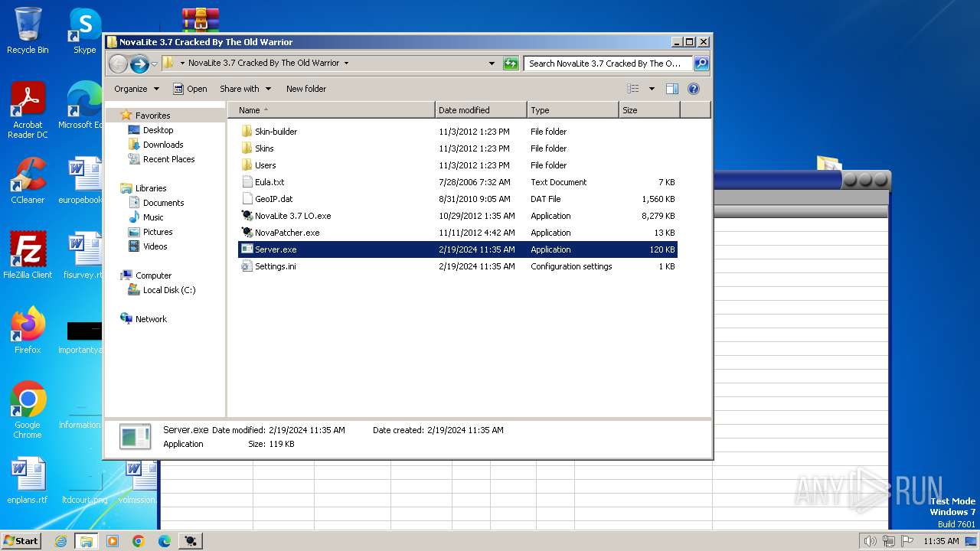The image size is (980, 551).
Task: Sort files by Type column
Action: [573, 110]
